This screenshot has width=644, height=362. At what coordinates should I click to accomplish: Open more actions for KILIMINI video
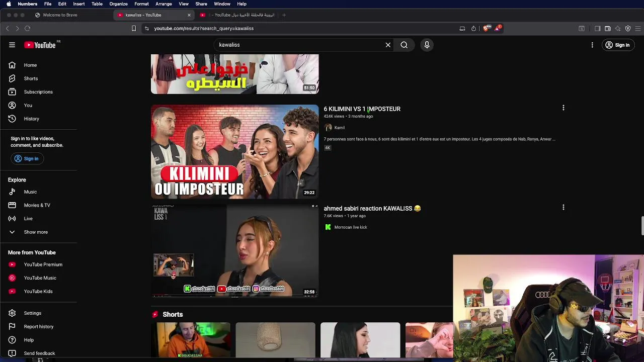pos(563,108)
